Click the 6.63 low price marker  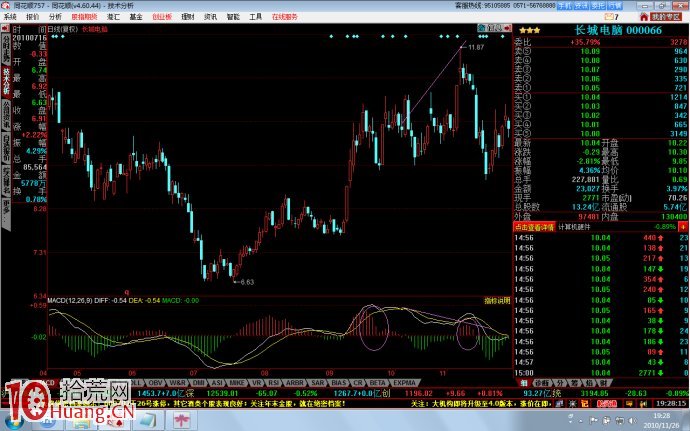pos(248,282)
